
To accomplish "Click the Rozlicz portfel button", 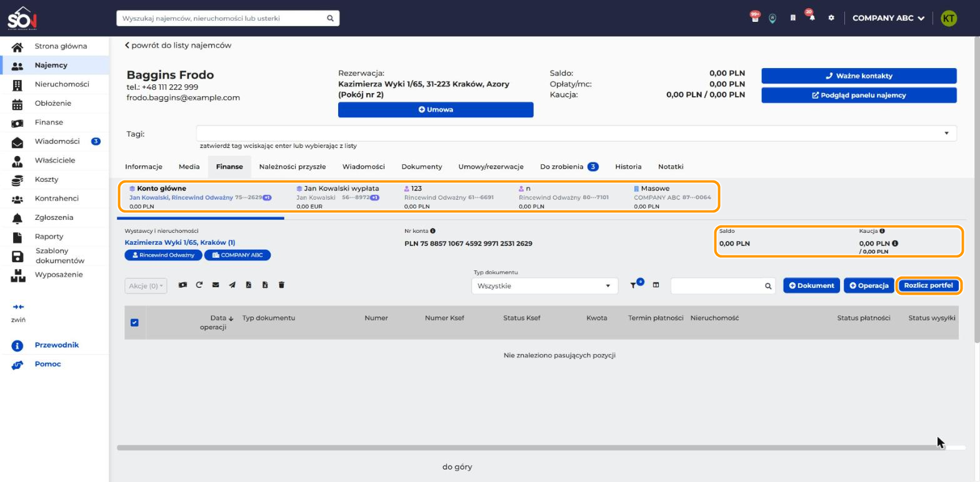I will tap(928, 285).
